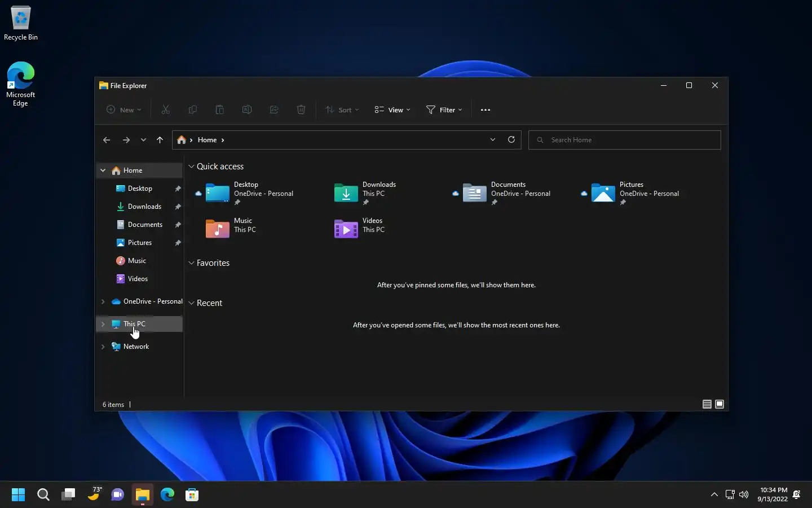Open the Pictures folder in Quick access
The width and height of the screenshot is (812, 508).
pos(634,193)
